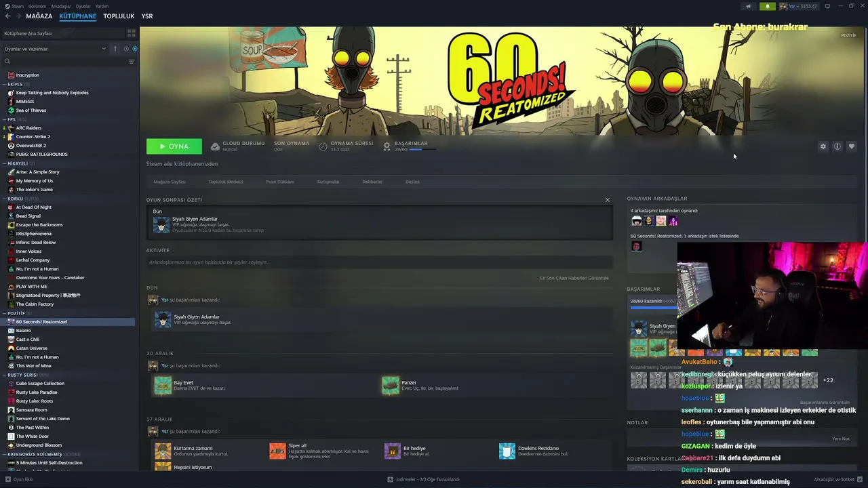The image size is (868, 488).
Task: Open the YSR profile tab
Action: [147, 16]
